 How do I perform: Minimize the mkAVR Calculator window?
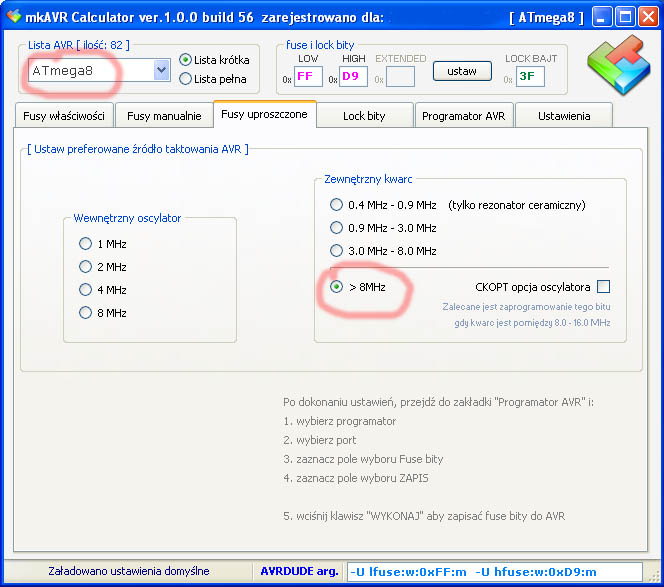[x=601, y=17]
